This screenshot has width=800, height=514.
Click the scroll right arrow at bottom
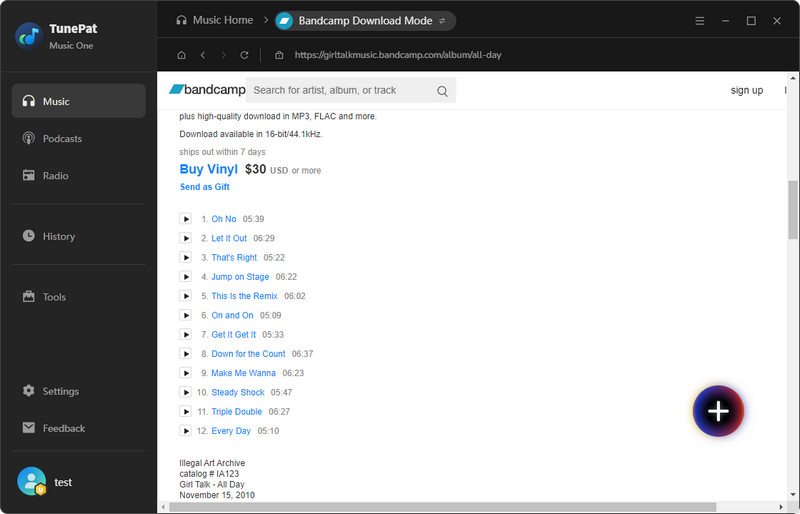click(x=781, y=507)
